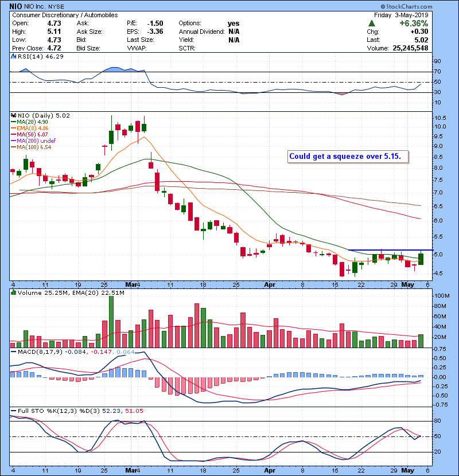459x476 pixels.
Task: Select the bold NIO ticker symbol heading
Action: 15,6
